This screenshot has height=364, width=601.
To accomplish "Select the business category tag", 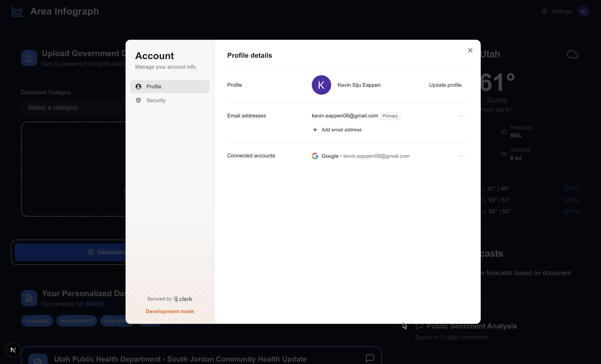I will coord(37,321).
